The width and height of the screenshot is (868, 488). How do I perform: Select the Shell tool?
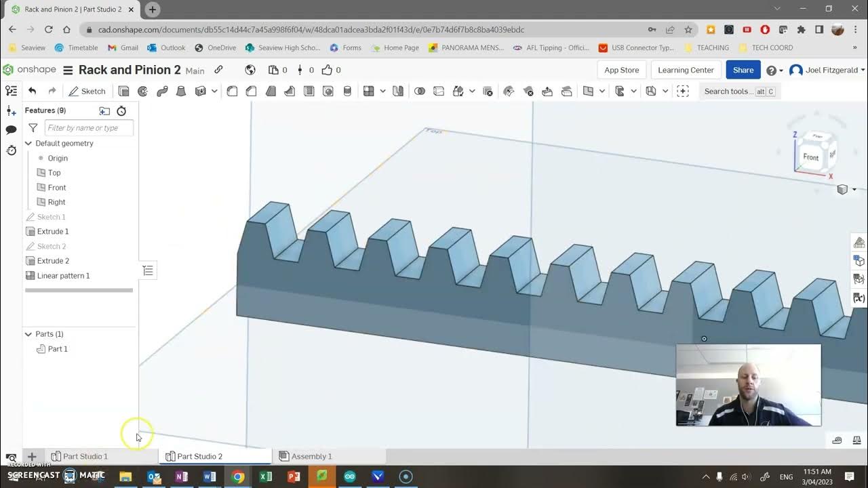click(x=309, y=91)
